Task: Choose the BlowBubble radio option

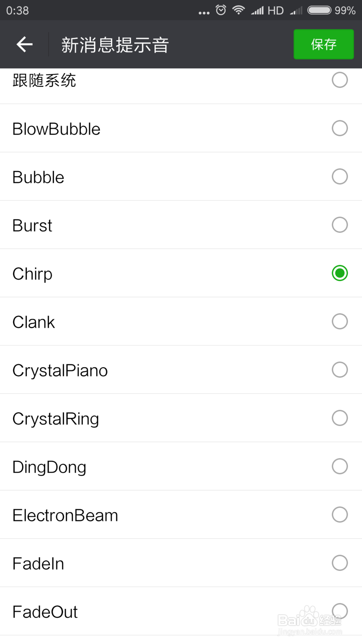Action: click(340, 128)
